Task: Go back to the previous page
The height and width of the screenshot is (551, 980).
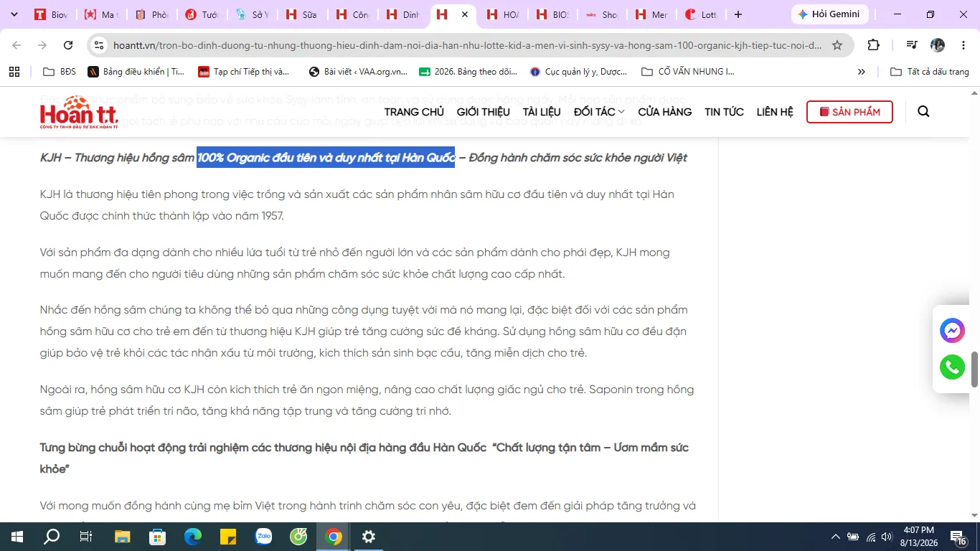Action: pyautogui.click(x=17, y=45)
